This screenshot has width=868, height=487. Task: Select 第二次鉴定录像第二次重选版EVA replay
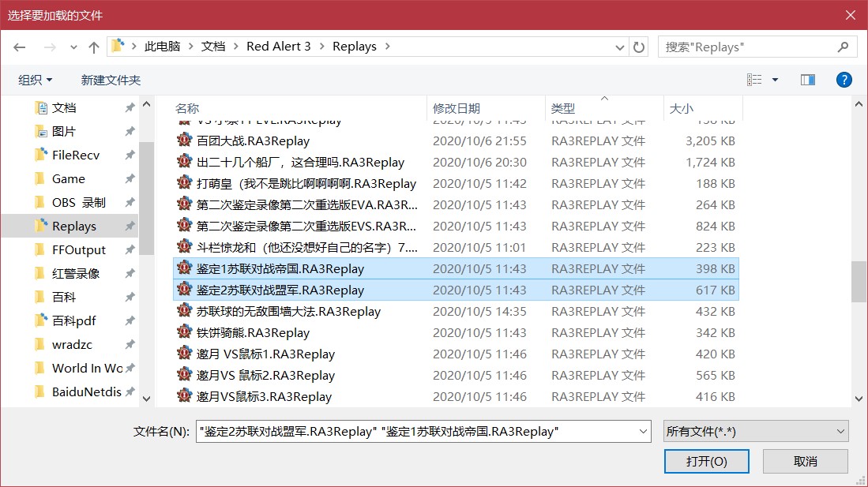click(x=306, y=204)
